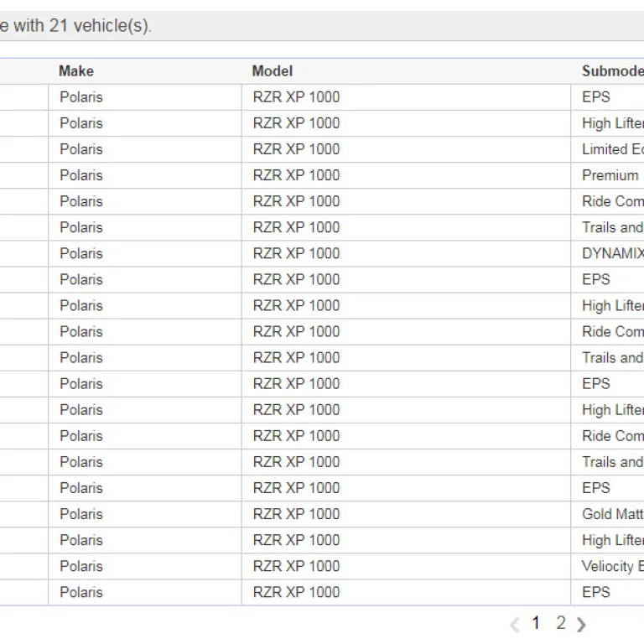
Task: Sort by the Model column header
Action: [x=273, y=71]
